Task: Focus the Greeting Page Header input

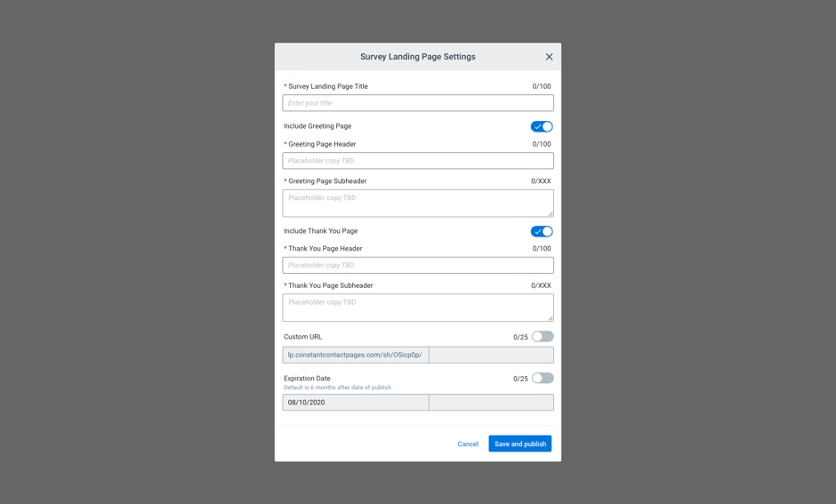Action: [x=418, y=161]
